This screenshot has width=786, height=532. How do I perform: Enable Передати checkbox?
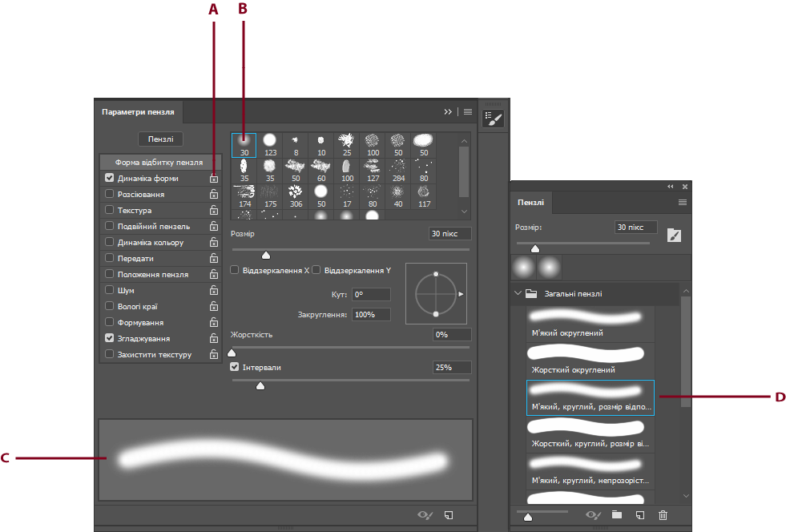tap(109, 258)
